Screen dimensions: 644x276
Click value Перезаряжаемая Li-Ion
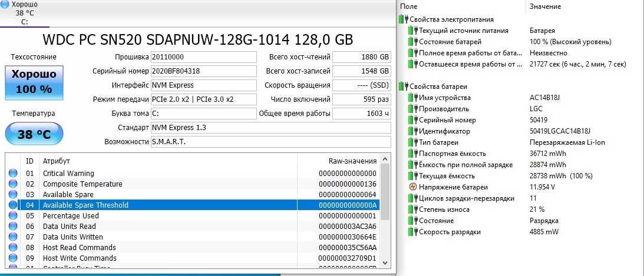[567, 143]
